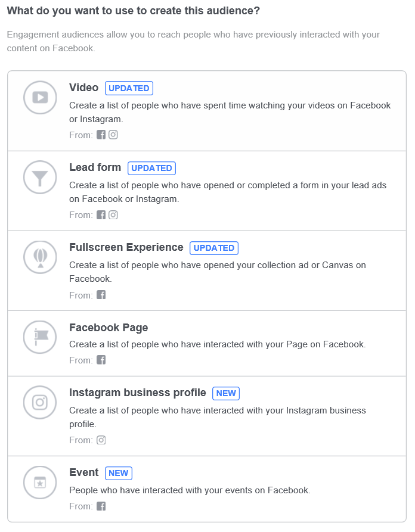Pick the Event audience option title
Viewport: 415px width, 532px height.
(x=83, y=472)
